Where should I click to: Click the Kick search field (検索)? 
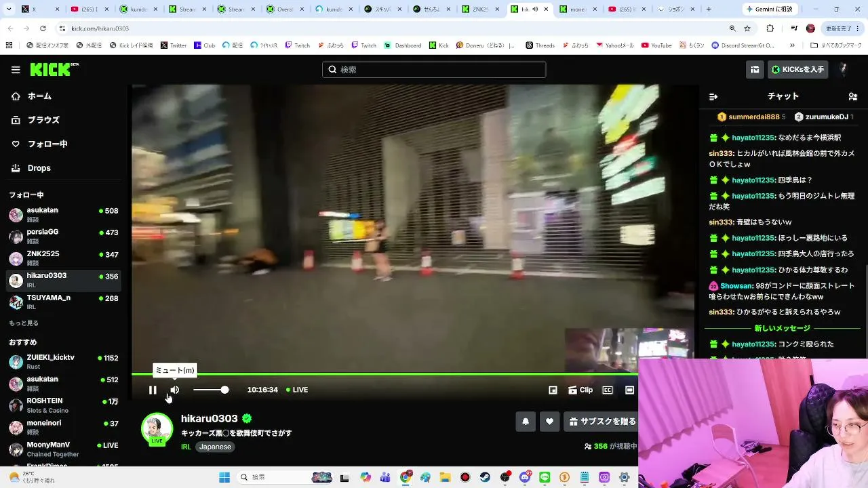click(434, 69)
